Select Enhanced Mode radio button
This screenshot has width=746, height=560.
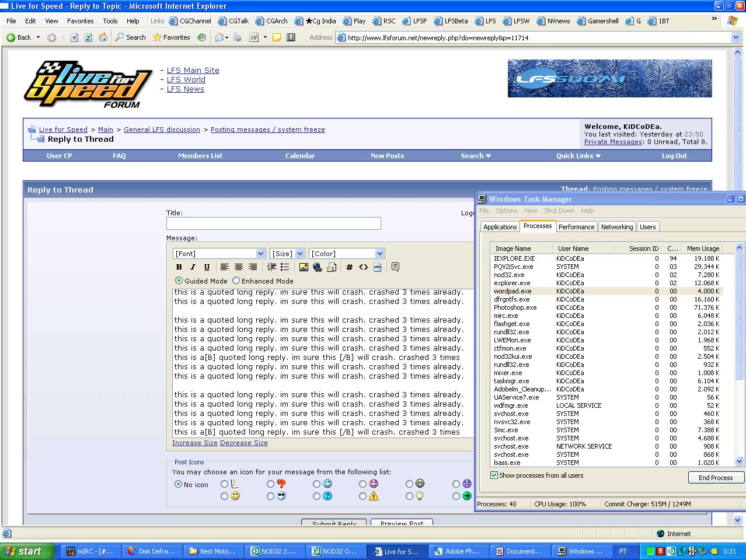point(236,281)
